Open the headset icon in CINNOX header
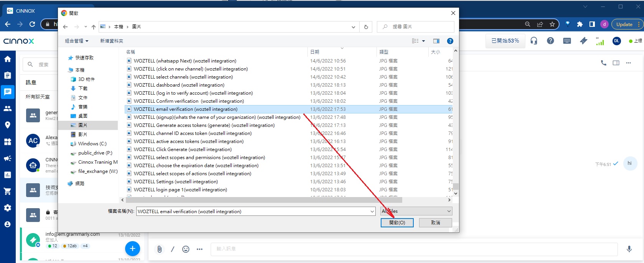 click(533, 41)
